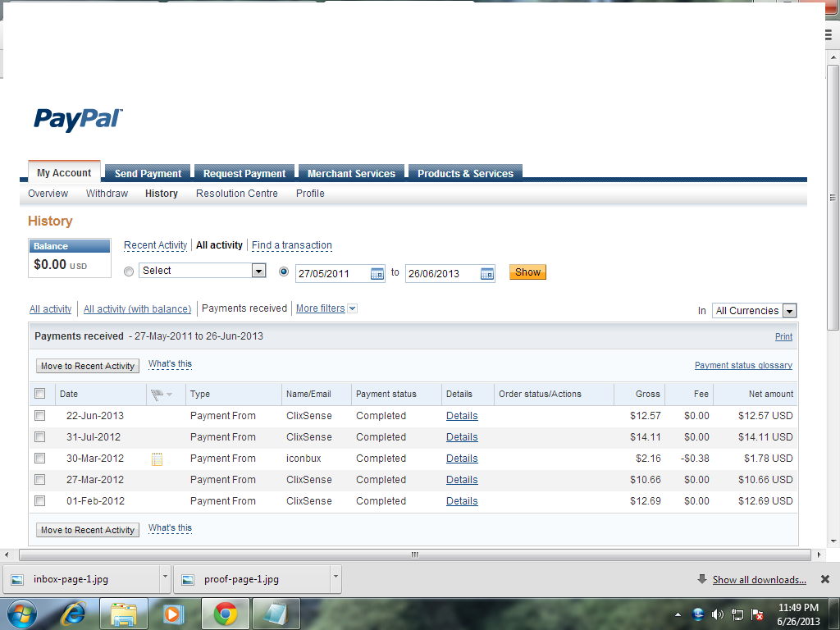
Task: Open Google Chrome from the taskbar
Action: 226,613
